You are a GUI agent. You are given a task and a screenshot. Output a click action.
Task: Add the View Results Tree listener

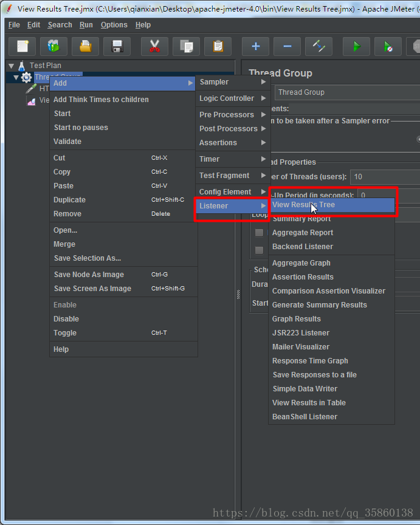click(332, 205)
